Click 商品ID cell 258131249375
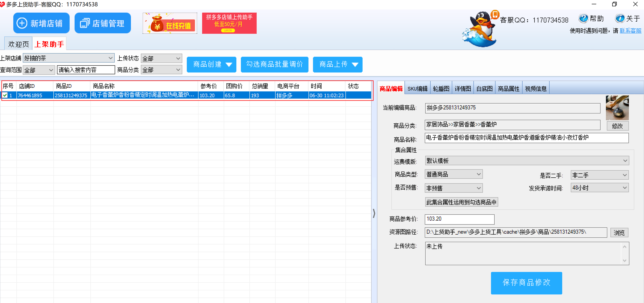Image resolution: width=644 pixels, height=303 pixels. [72, 95]
